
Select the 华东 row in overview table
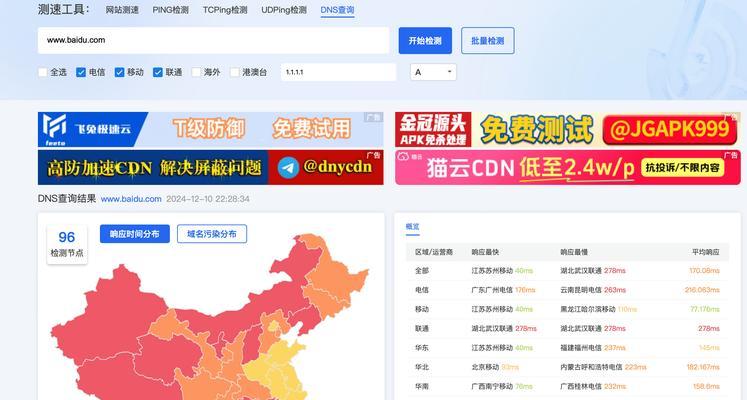click(x=567, y=348)
